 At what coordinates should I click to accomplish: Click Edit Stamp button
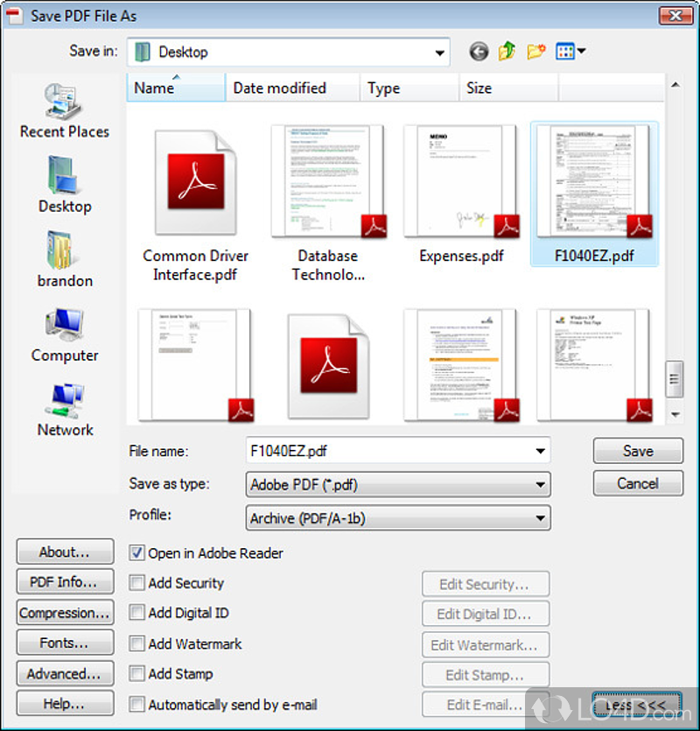(x=485, y=675)
